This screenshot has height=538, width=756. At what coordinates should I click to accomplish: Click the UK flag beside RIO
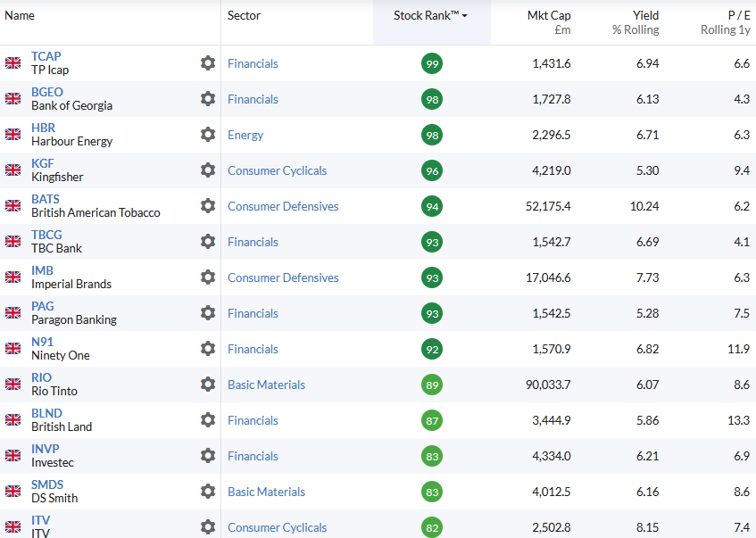(x=13, y=384)
